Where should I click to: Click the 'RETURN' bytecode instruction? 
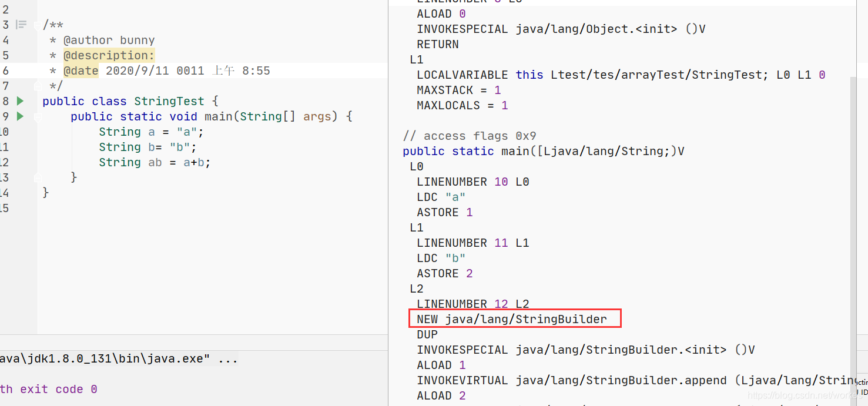point(438,44)
